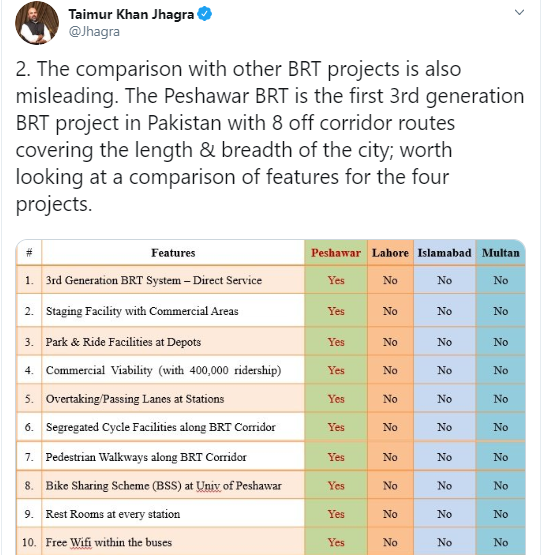Click Bike Sharing Scheme (BSS) row text
The height and width of the screenshot is (555, 542).
coord(164,486)
